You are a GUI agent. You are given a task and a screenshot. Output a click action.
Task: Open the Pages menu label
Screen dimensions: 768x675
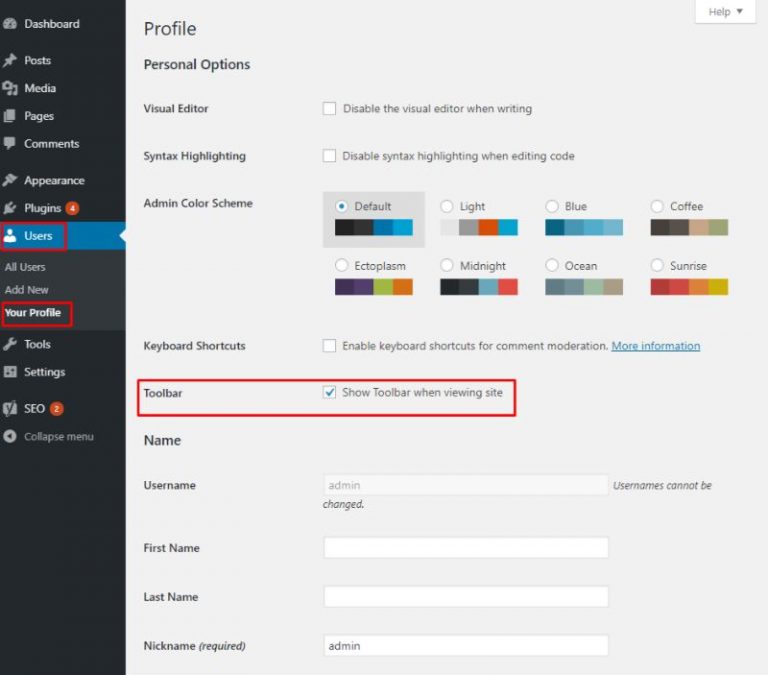tap(39, 116)
